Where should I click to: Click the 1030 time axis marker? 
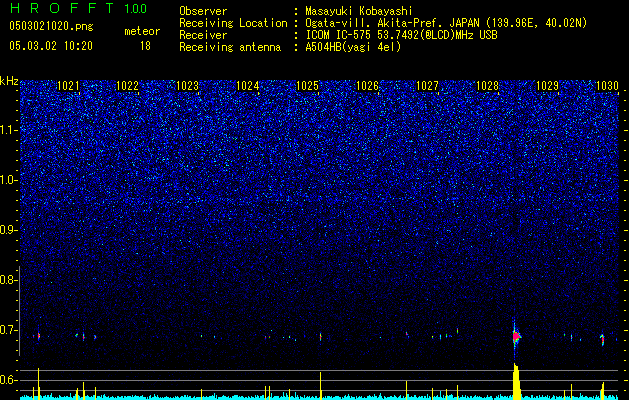click(607, 86)
